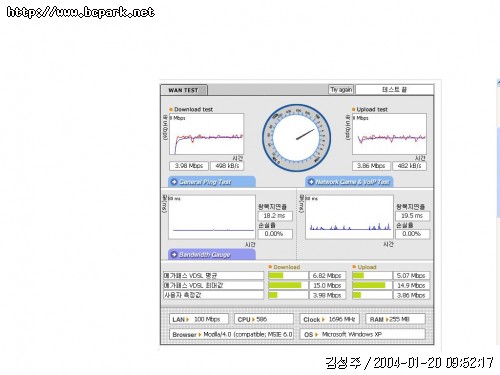500x375 pixels.
Task: Select the 3.86 Mbps upload value below the graph
Action: [x=371, y=166]
